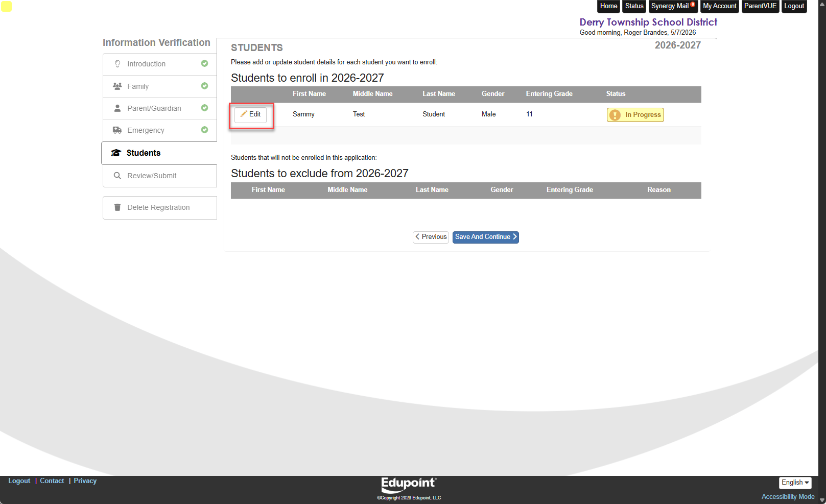Select the Students section
The image size is (826, 504).
tap(159, 153)
